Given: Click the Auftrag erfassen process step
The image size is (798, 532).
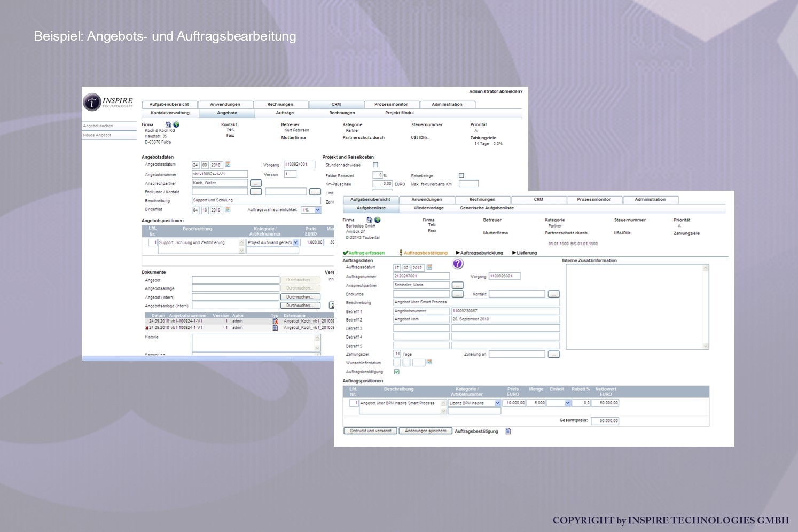Looking at the screenshot, I should pos(364,253).
